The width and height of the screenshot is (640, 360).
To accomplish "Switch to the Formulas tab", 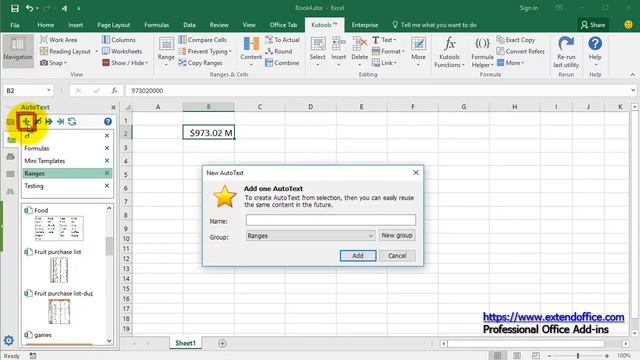I will coord(156,25).
